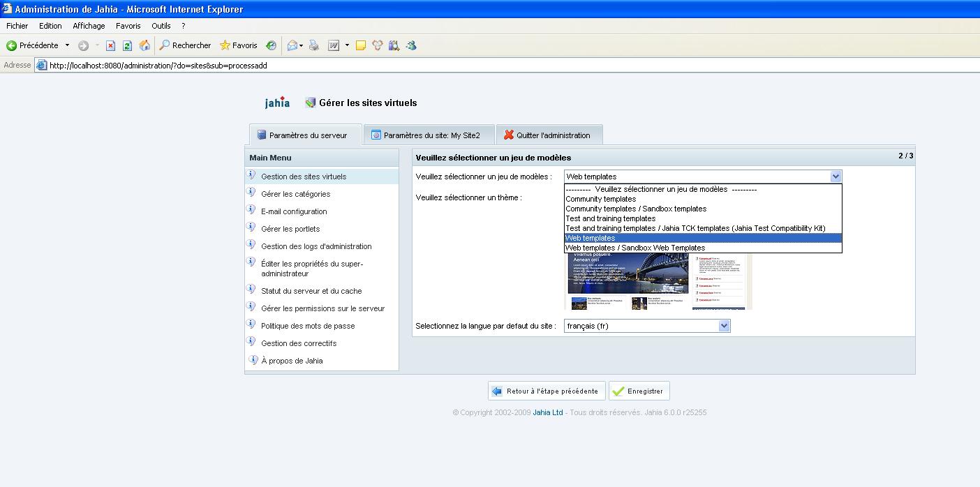Image resolution: width=980 pixels, height=487 pixels.
Task: Open Gestion des logs d'administration
Action: pyautogui.click(x=316, y=246)
